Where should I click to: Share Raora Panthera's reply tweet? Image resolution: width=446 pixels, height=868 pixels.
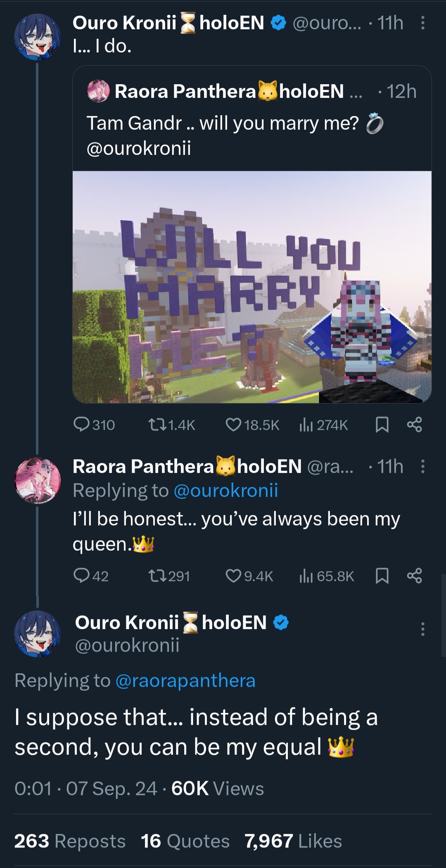click(414, 576)
